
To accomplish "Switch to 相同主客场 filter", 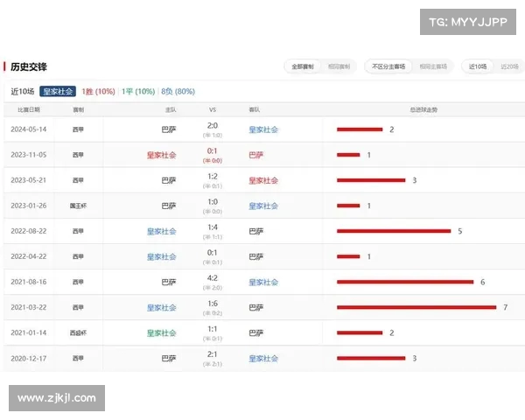I will click(433, 66).
